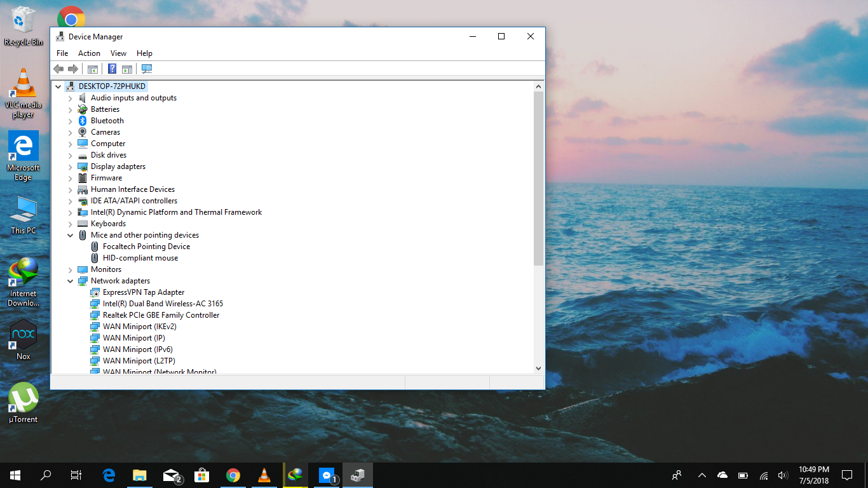Show hidden icons in the system tray
Image resolution: width=868 pixels, height=488 pixels.
click(702, 475)
